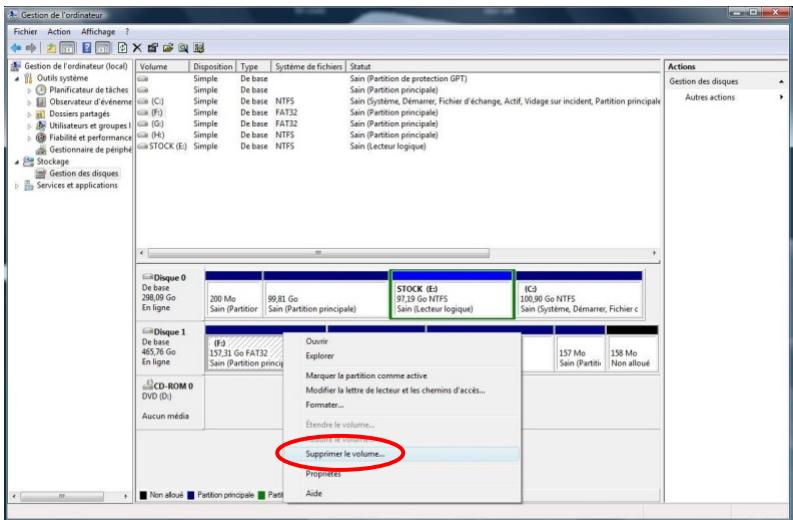Image resolution: width=793 pixels, height=520 pixels.
Task: Click the clock icon beside Planificateur de tâches
Action: [x=41, y=90]
